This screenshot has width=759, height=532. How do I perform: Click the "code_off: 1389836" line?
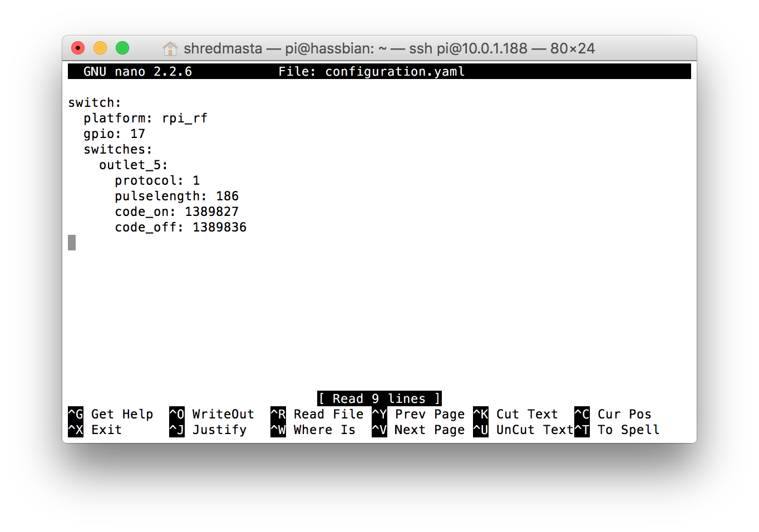(181, 227)
